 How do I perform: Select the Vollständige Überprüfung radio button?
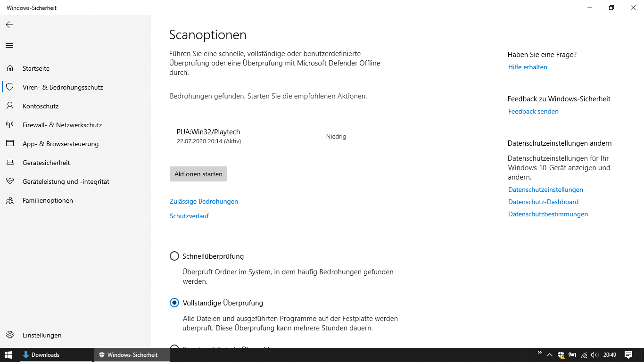coord(174,303)
